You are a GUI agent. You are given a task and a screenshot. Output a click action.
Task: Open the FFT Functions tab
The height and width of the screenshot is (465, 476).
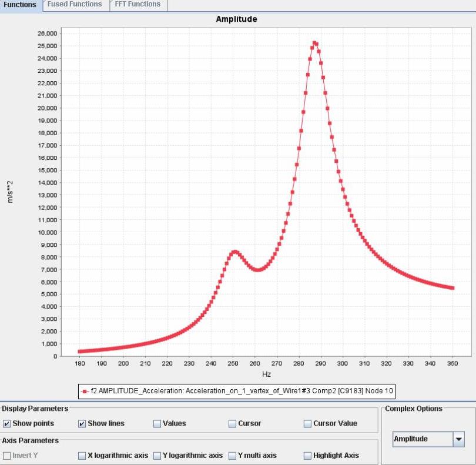[x=138, y=5]
